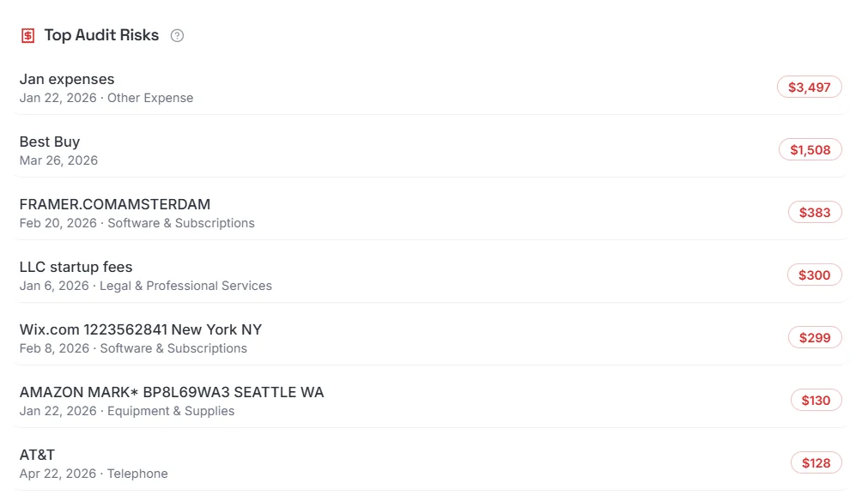Image resolution: width=868 pixels, height=495 pixels.
Task: Click the $300 amount badge
Action: pos(814,275)
